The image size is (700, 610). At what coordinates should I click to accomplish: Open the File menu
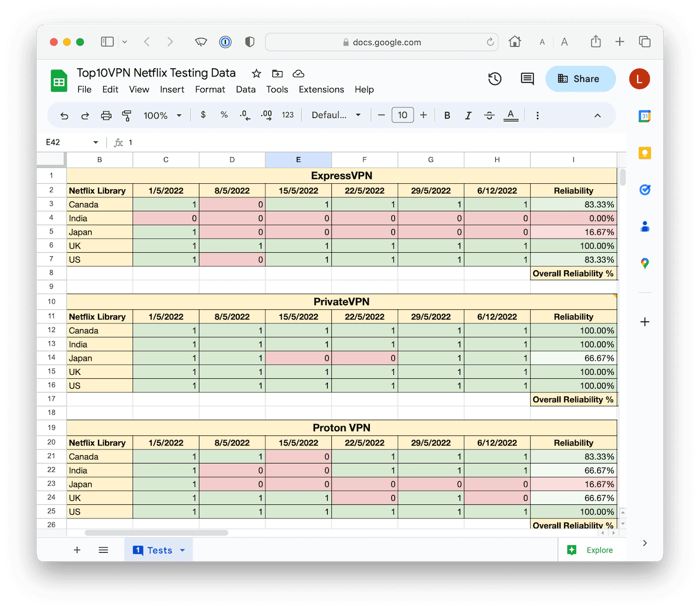(x=85, y=89)
